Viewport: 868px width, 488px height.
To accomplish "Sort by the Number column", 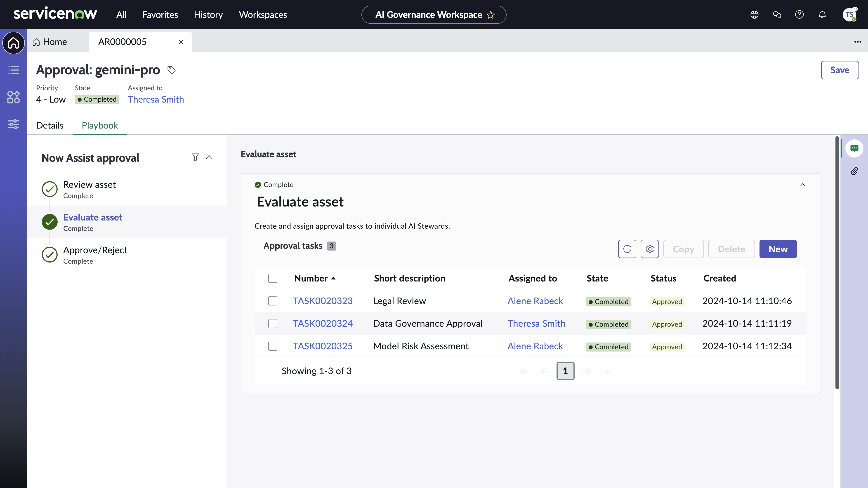I will (x=315, y=278).
